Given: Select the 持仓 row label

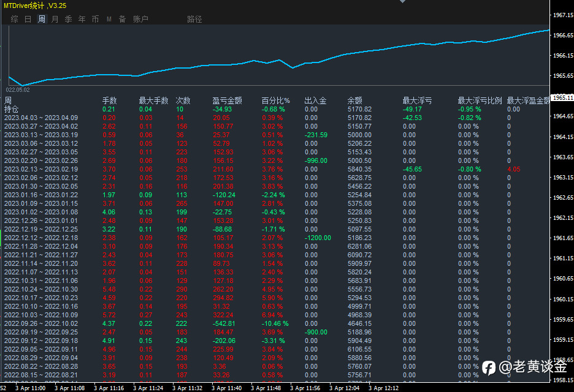Looking at the screenshot, I should (12, 109).
